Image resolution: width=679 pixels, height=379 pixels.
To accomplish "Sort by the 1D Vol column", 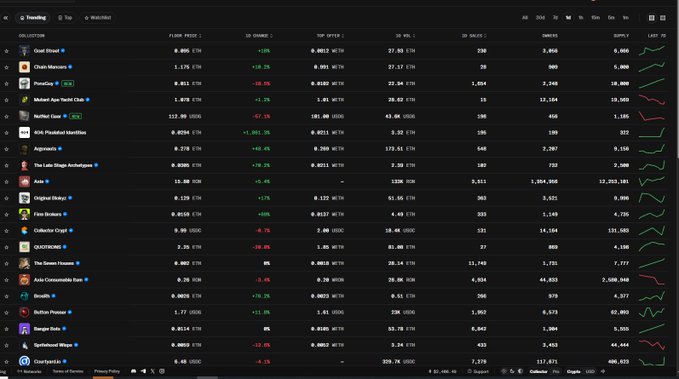I will pos(405,36).
